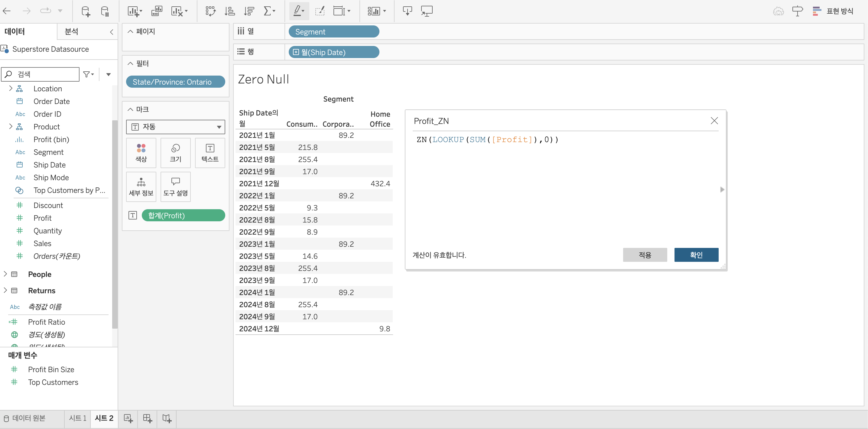The width and height of the screenshot is (868, 429).
Task: Click the Color marks card button
Action: tap(141, 153)
